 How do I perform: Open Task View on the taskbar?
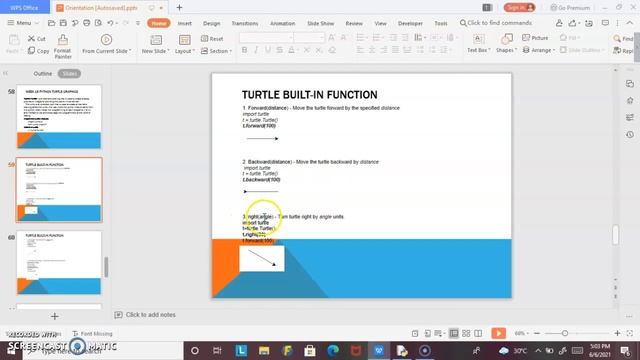pyautogui.click(x=217, y=350)
